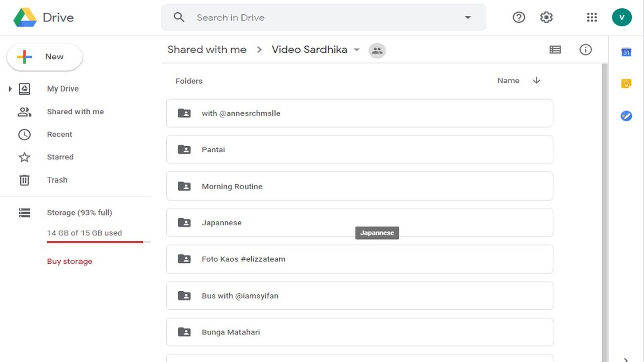Focus the Search in Drive field

coord(324,17)
